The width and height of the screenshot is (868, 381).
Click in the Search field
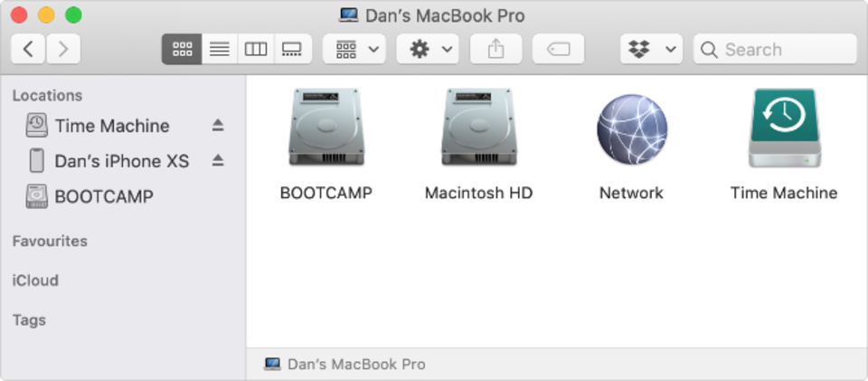(x=775, y=49)
